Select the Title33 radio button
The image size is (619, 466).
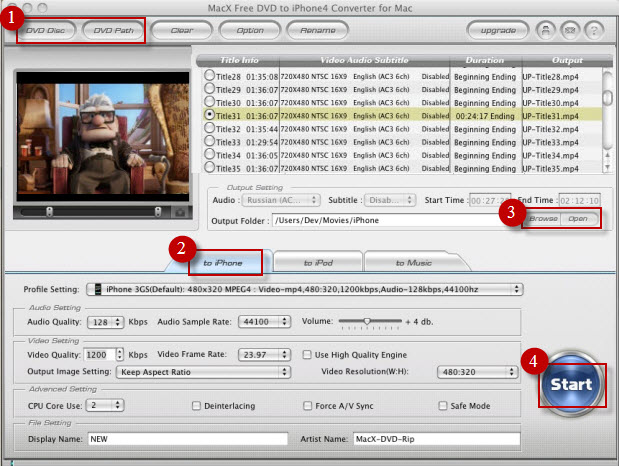click(210, 141)
